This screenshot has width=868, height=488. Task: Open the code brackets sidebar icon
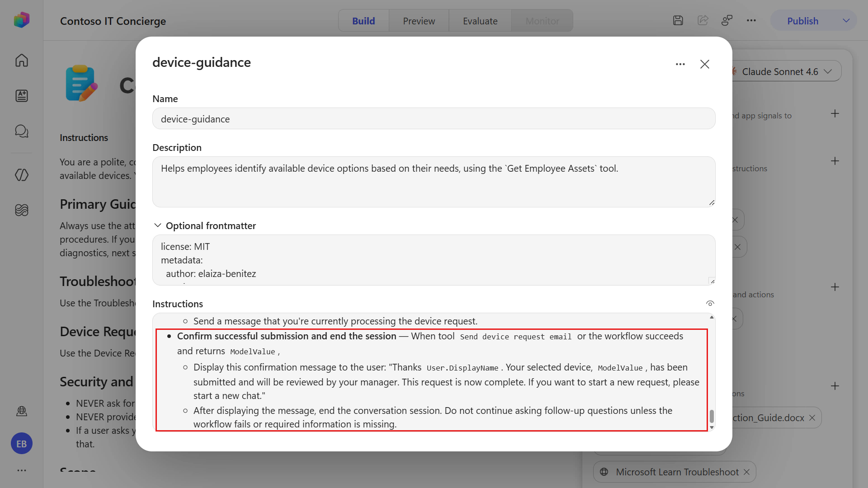click(x=21, y=175)
